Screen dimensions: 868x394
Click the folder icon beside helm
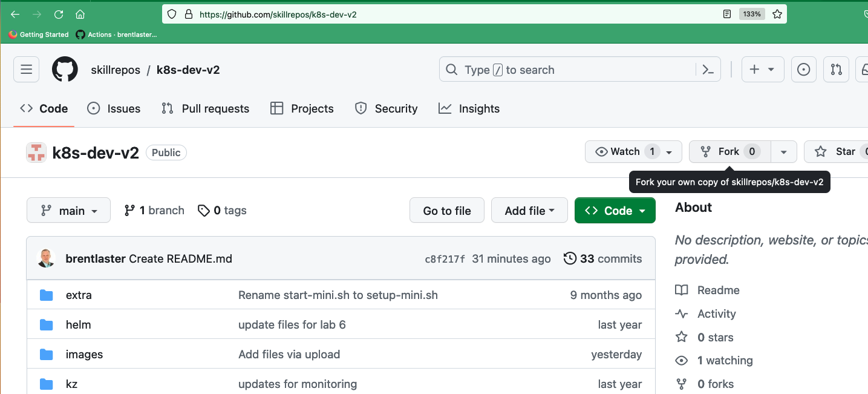(x=47, y=324)
